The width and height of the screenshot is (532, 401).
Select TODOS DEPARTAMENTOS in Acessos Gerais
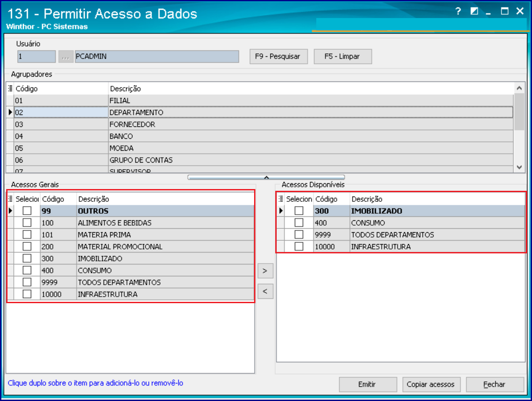(165, 282)
